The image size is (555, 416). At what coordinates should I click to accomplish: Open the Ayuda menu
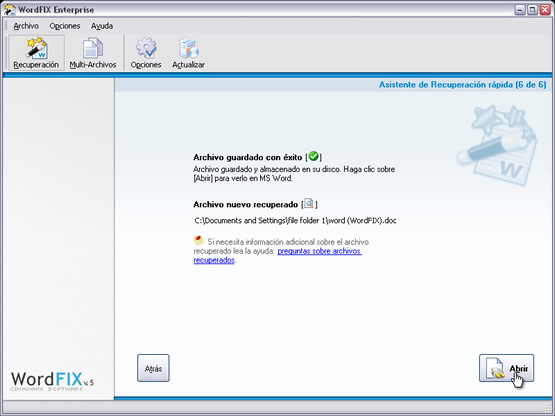102,26
